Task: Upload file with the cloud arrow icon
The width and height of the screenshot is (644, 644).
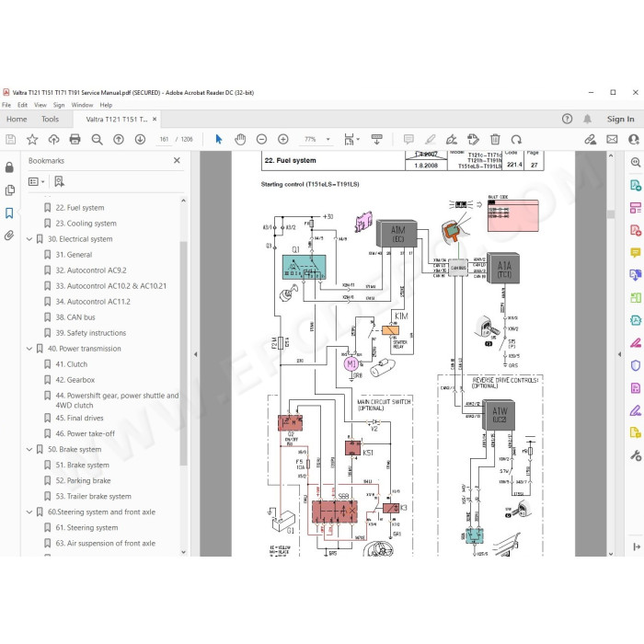Action: (x=53, y=140)
